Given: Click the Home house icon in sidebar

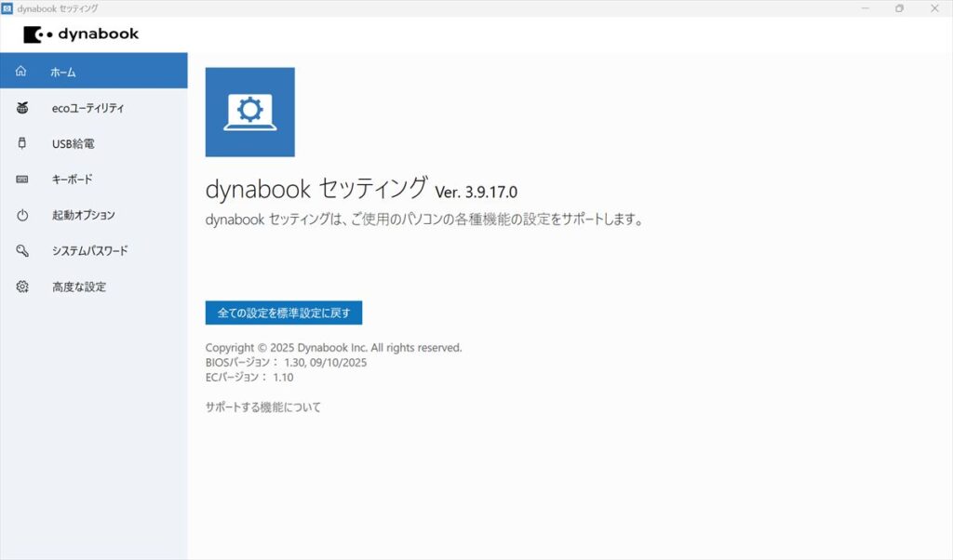Looking at the screenshot, I should tap(22, 72).
